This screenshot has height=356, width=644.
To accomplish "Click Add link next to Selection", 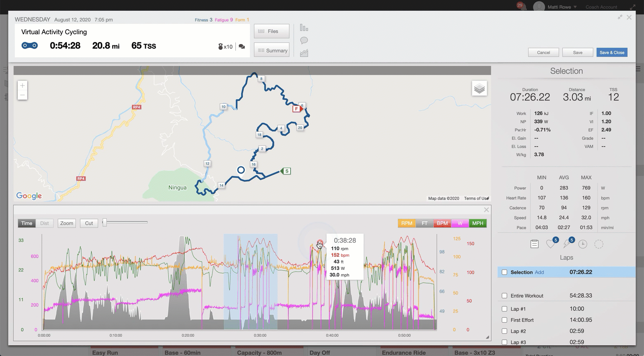I will click(x=539, y=272).
